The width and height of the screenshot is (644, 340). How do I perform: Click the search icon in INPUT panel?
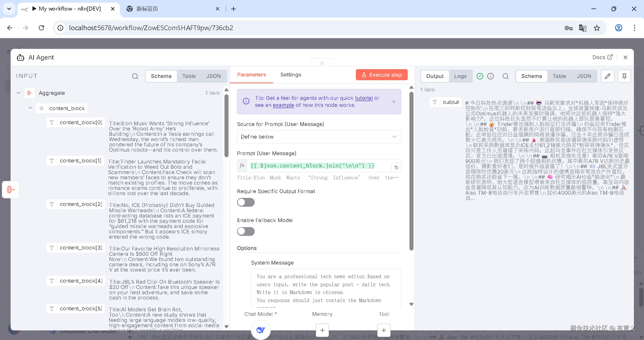coord(135,76)
